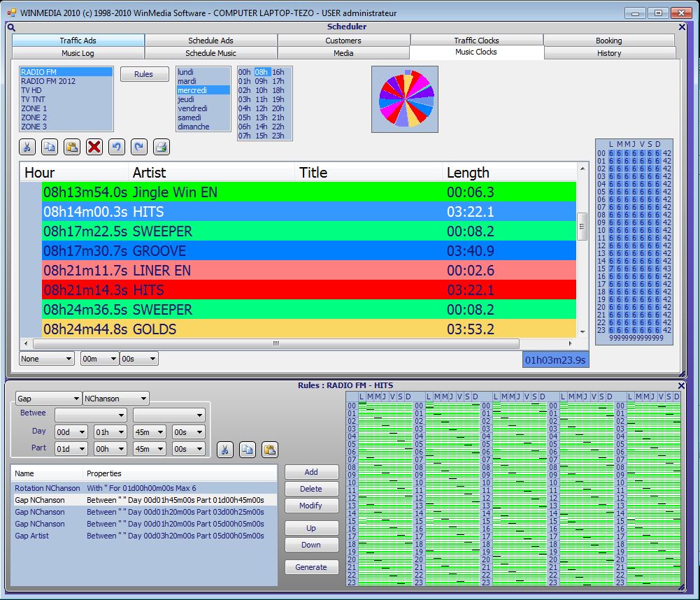The width and height of the screenshot is (700, 600).
Task: Click the Cut scissors icon above the clock list
Action: pos(27,147)
